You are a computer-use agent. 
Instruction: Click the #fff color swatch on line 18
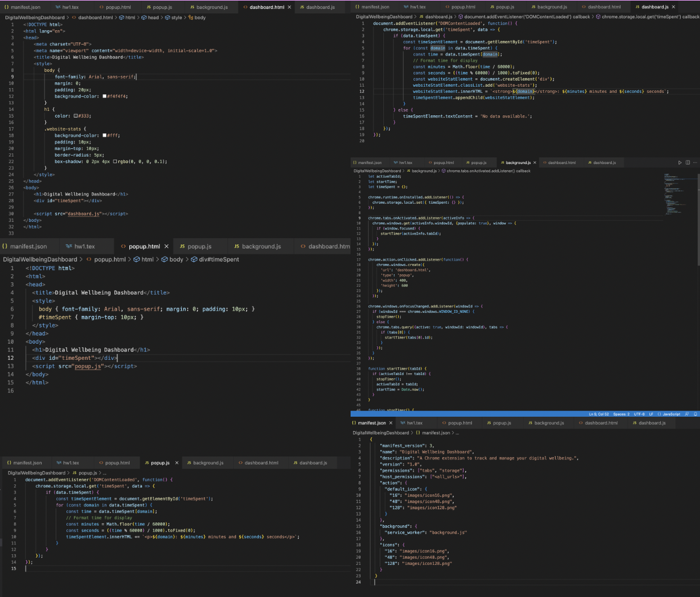pyautogui.click(x=104, y=135)
